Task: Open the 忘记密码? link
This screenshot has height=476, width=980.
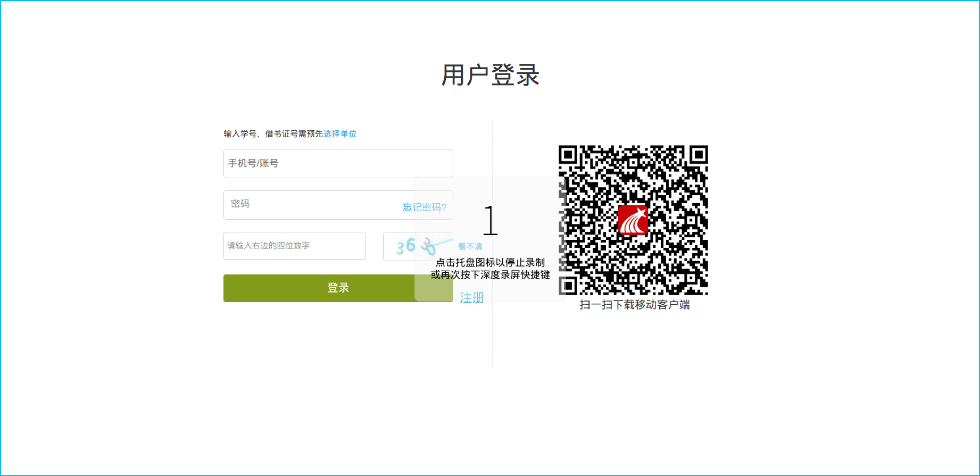Action: [x=425, y=207]
